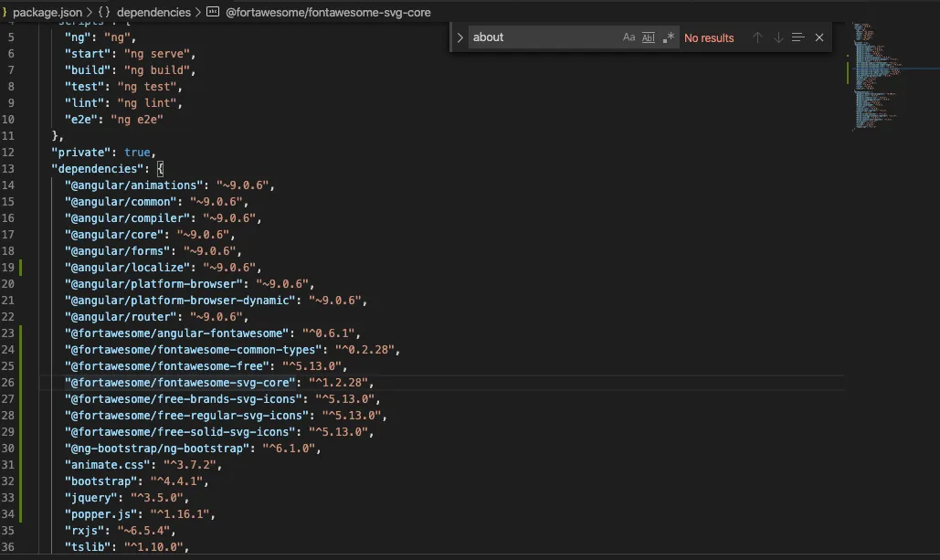Click version "^1.2.28" value
The width and height of the screenshot is (940, 560).
(x=338, y=382)
